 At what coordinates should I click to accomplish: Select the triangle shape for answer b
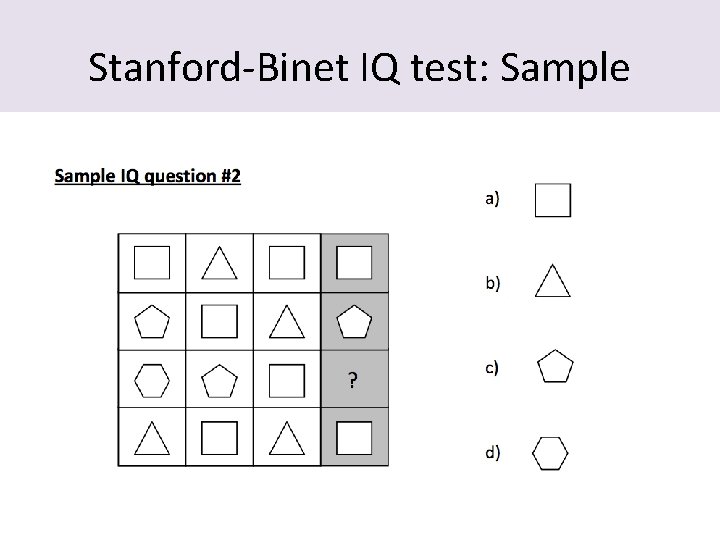(552, 282)
